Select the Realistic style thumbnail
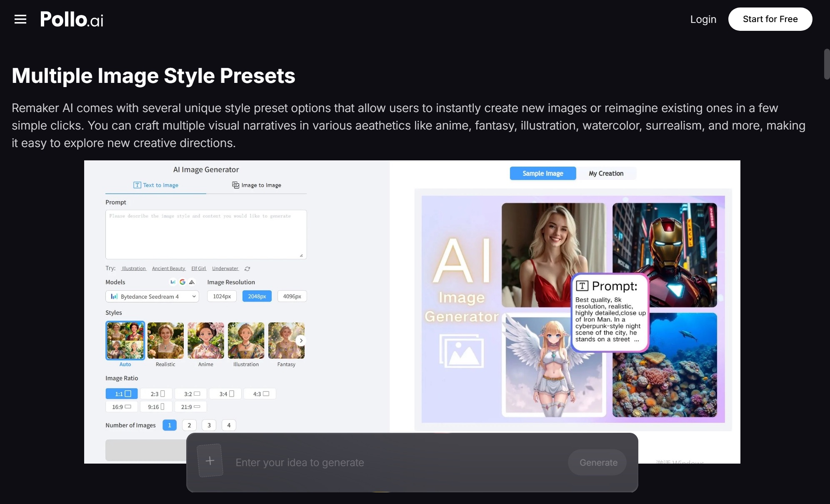Image resolution: width=830 pixels, height=504 pixels. (165, 340)
